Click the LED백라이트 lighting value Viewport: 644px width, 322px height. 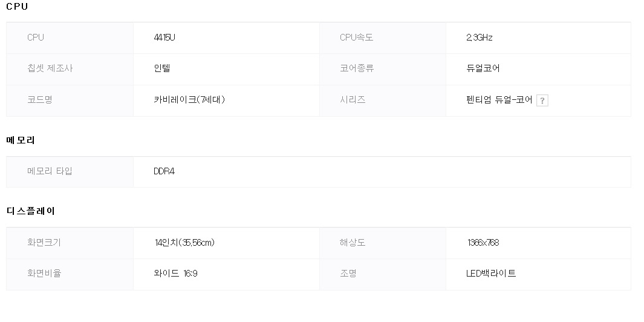click(x=491, y=274)
